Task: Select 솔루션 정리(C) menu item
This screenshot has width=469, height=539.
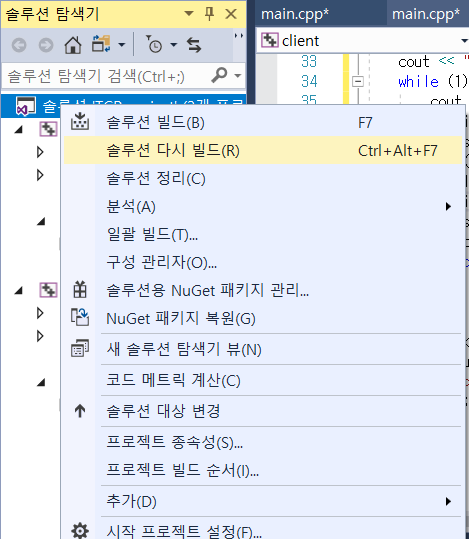Action: 263,178
